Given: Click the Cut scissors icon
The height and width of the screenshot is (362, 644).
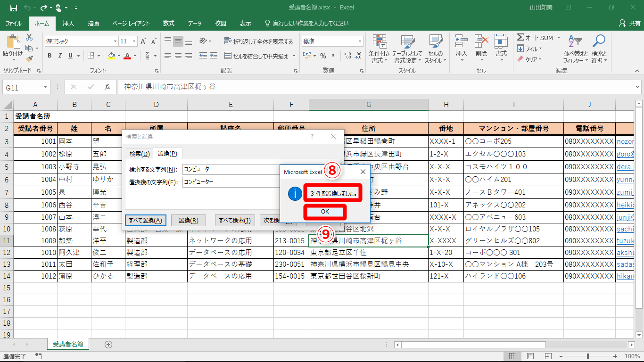Looking at the screenshot, I should [29, 37].
